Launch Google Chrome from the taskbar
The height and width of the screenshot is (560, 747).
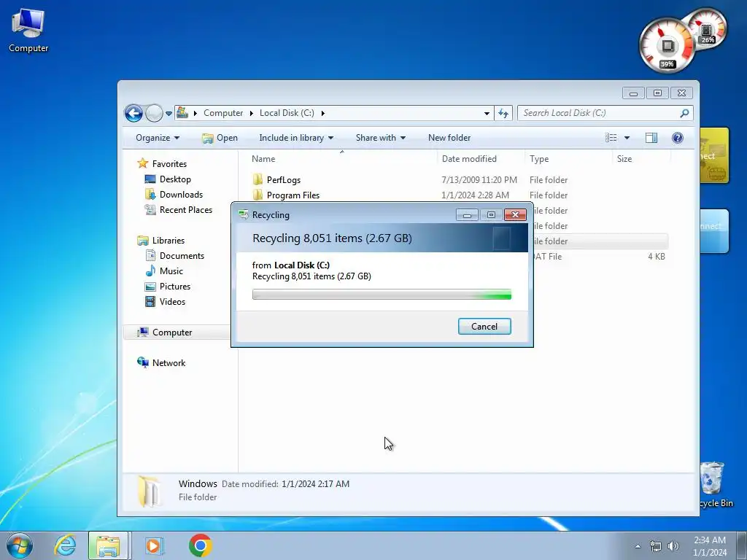[x=200, y=545]
